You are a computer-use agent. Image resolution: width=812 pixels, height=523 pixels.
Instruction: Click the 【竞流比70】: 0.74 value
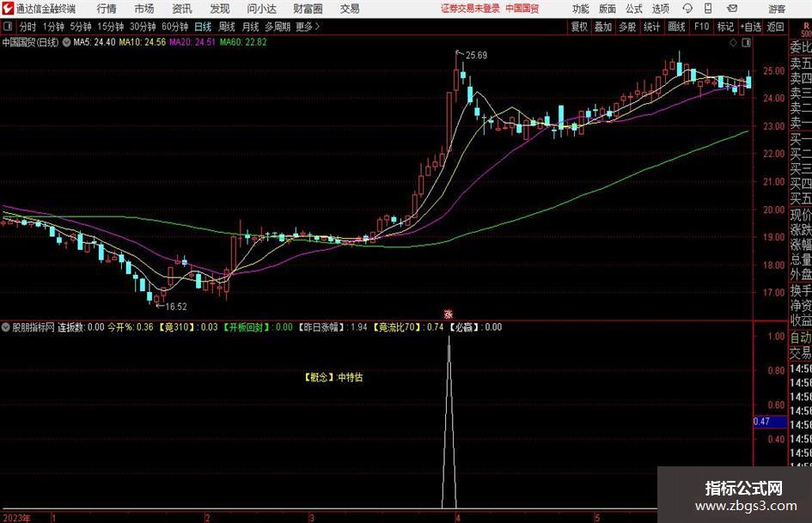coord(408,327)
